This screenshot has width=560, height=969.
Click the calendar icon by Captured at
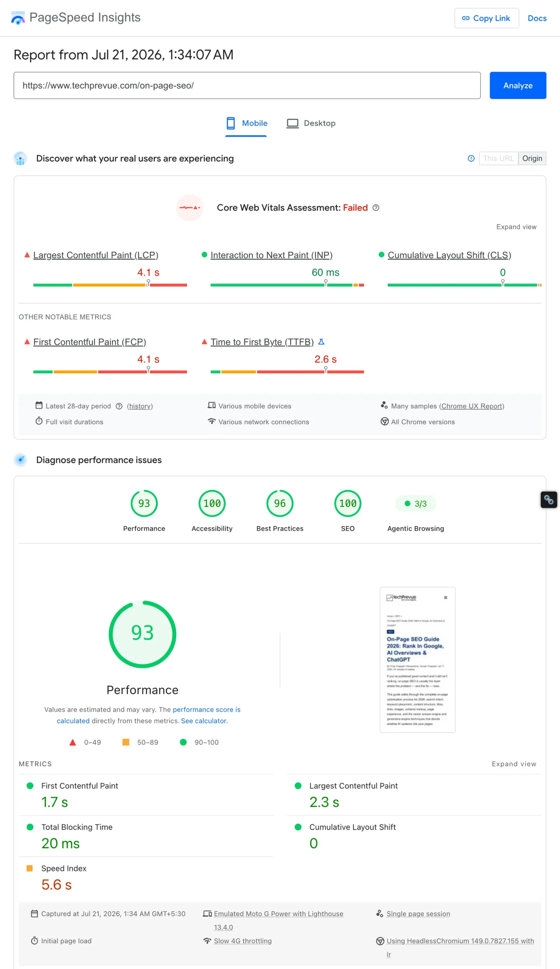[x=34, y=914]
